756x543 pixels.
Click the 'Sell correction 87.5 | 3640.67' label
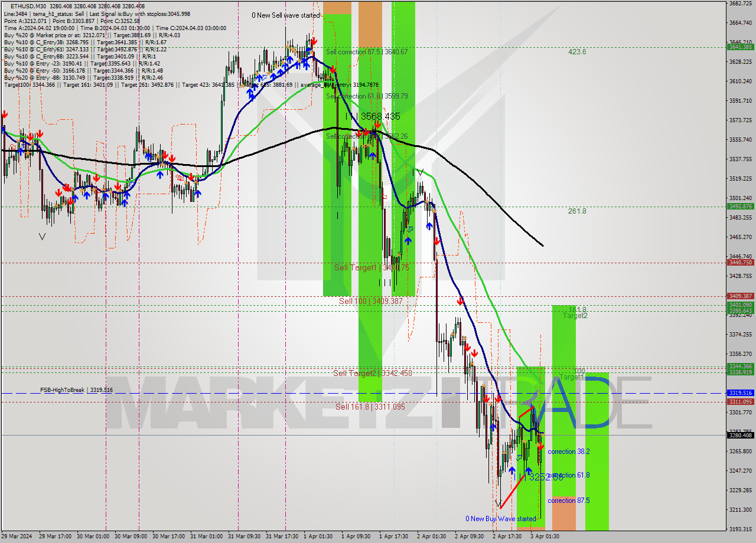366,52
